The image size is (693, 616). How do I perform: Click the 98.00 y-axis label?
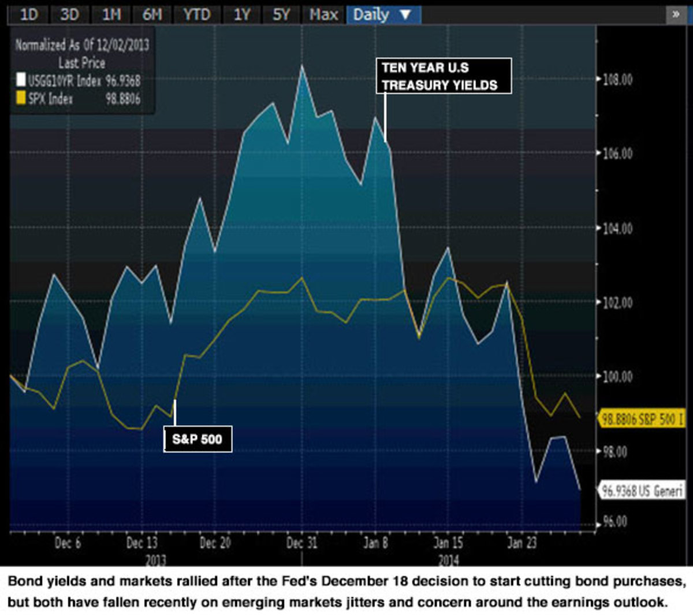tap(614, 451)
